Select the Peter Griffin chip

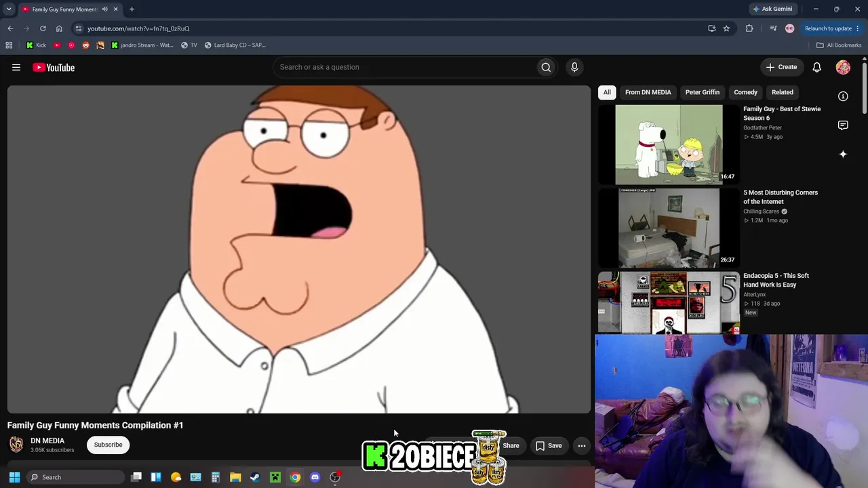click(703, 92)
